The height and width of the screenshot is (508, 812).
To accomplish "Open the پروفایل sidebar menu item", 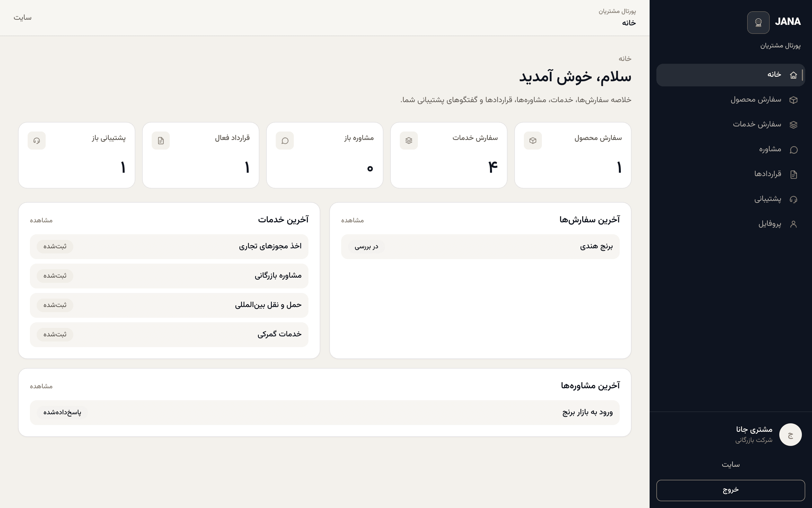I will click(731, 224).
